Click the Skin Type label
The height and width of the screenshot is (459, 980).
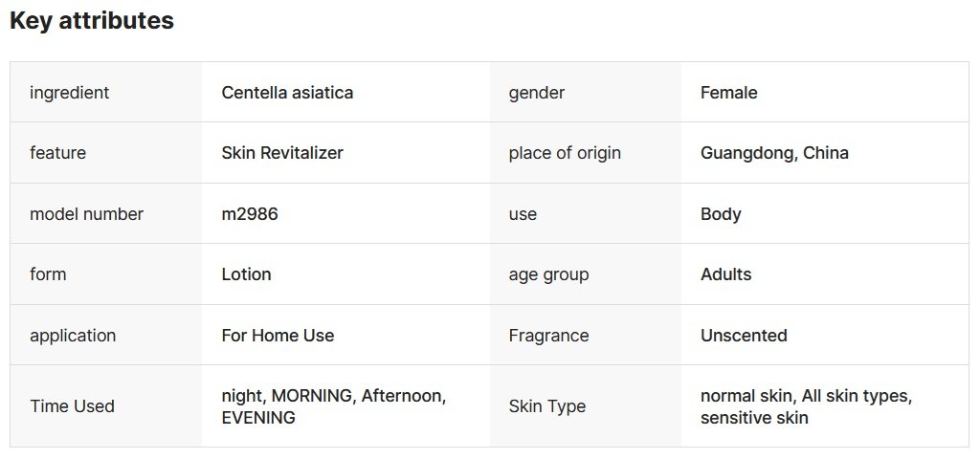pyautogui.click(x=547, y=406)
